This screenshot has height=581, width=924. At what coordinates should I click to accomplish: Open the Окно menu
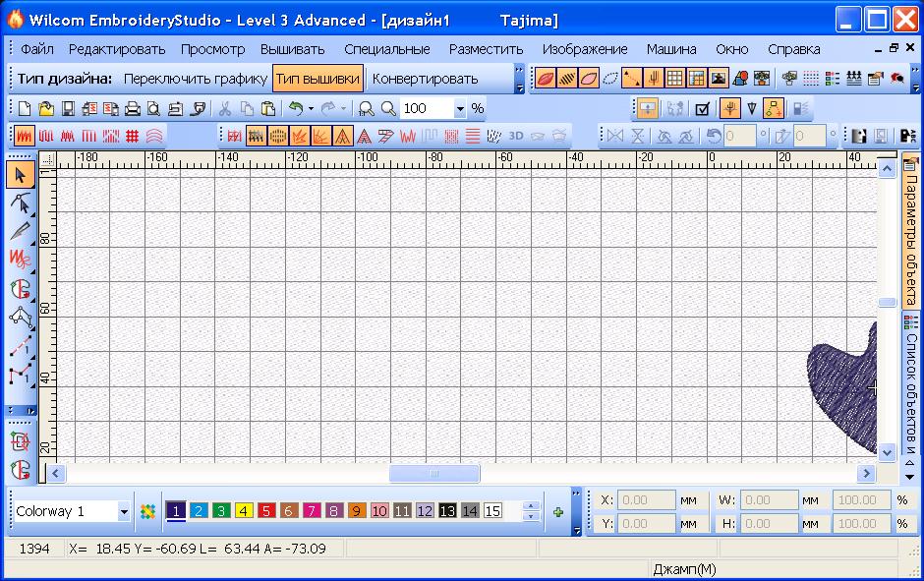(x=732, y=49)
